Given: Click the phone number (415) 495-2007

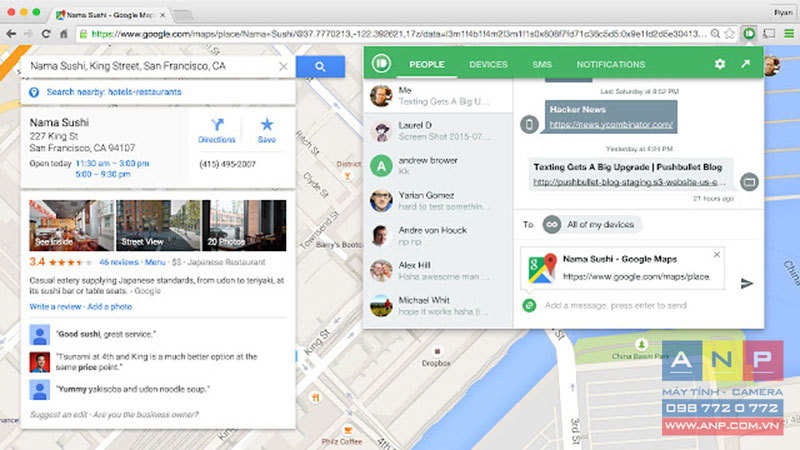Looking at the screenshot, I should coord(227,164).
